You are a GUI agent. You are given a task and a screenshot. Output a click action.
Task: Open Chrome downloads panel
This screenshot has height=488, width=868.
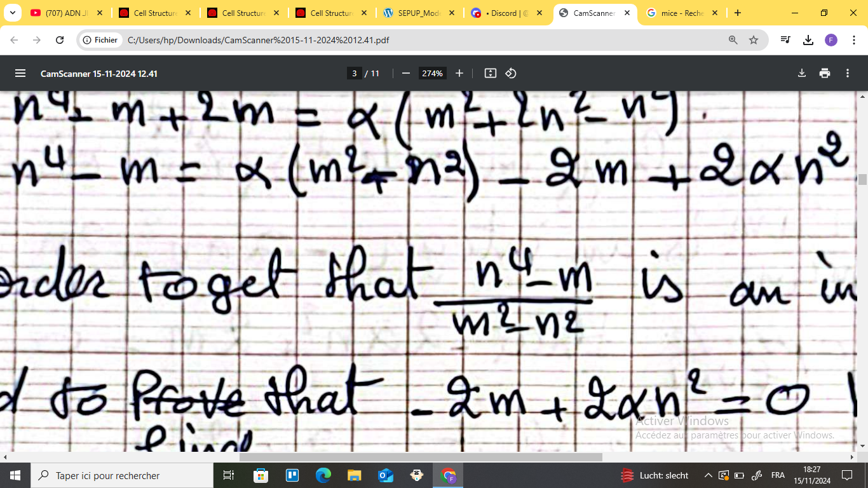point(808,40)
